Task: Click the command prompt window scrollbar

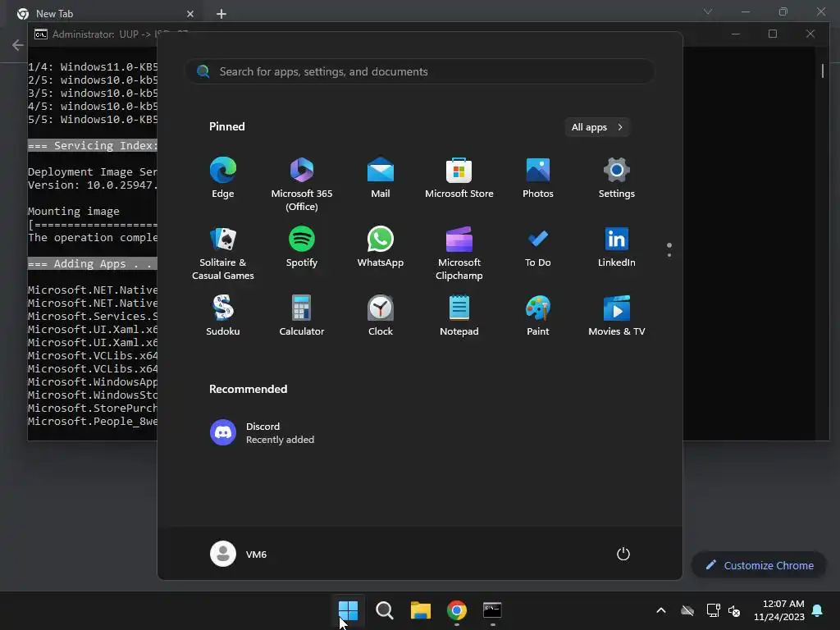Action: click(x=822, y=71)
